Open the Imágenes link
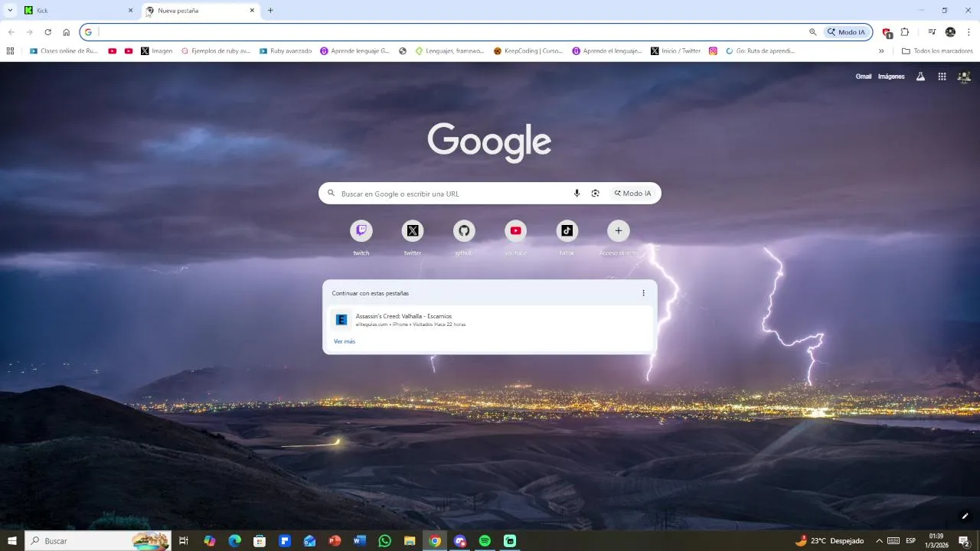This screenshot has width=980, height=551. pyautogui.click(x=891, y=77)
